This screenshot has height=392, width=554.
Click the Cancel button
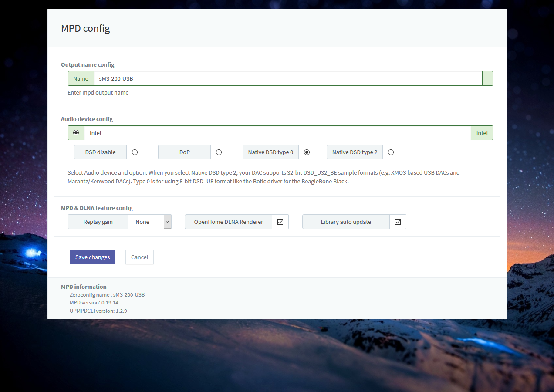139,257
